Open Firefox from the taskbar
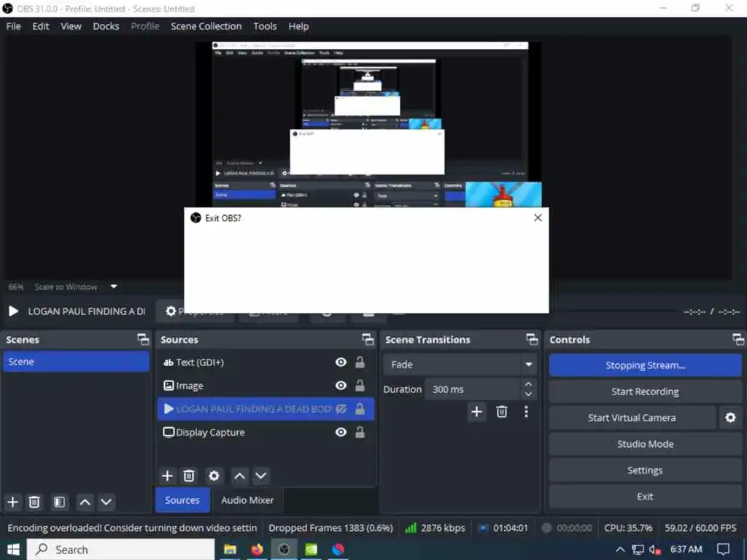The width and height of the screenshot is (747, 560). coord(258,550)
